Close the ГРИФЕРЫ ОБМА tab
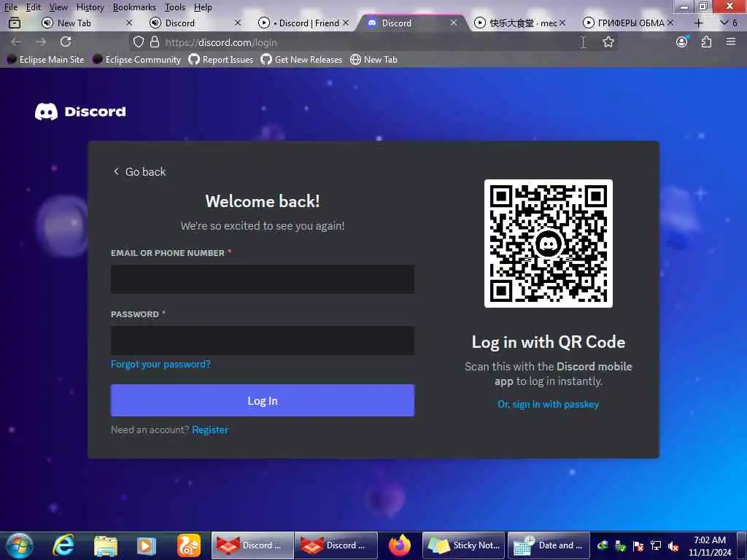Viewport: 747px width, 560px height. coord(670,23)
